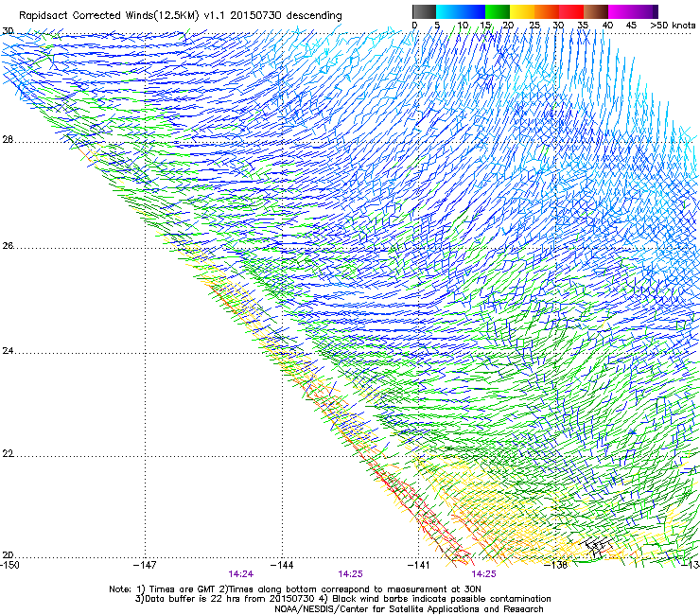Click the '>50 knots' legend label

tap(673, 26)
